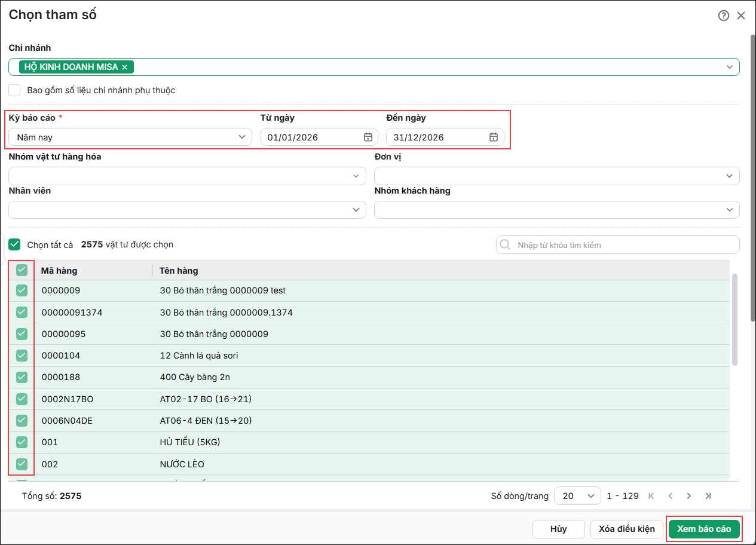This screenshot has width=756, height=545.
Task: Click item code 00000095 cell
Action: click(x=63, y=334)
